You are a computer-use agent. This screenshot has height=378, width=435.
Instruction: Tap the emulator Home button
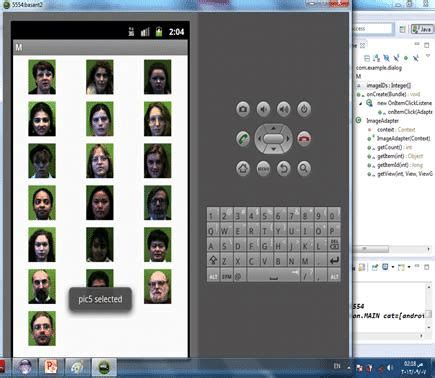(x=243, y=168)
